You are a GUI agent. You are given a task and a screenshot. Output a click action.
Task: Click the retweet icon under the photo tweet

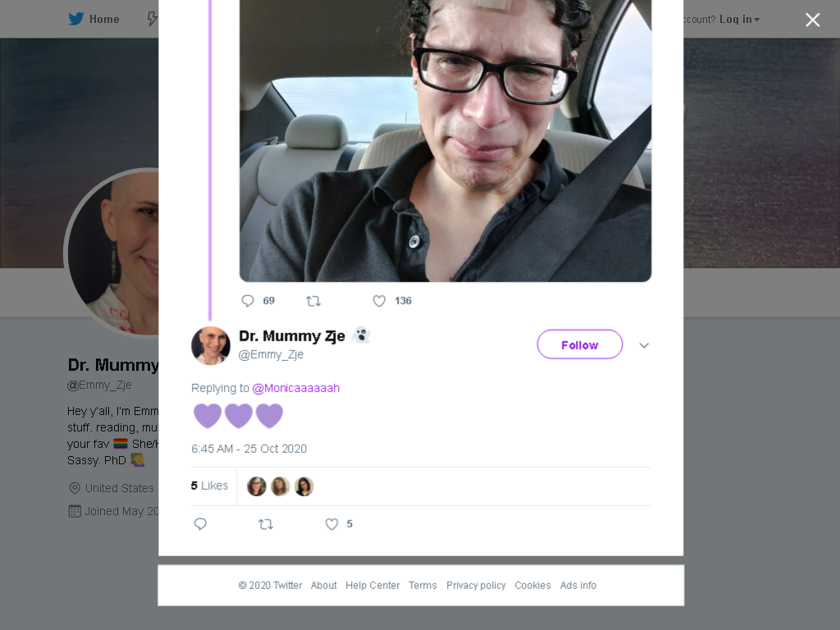pyautogui.click(x=313, y=301)
